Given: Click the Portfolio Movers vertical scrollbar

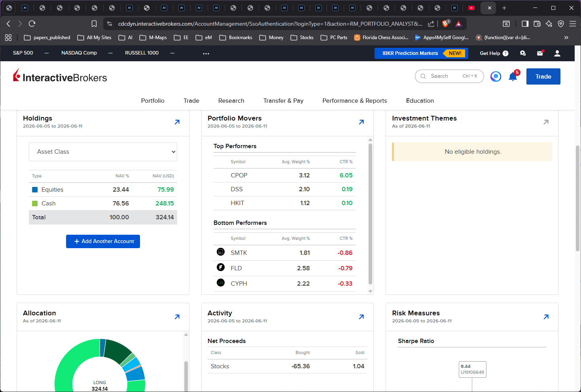Looking at the screenshot, I should 370,213.
